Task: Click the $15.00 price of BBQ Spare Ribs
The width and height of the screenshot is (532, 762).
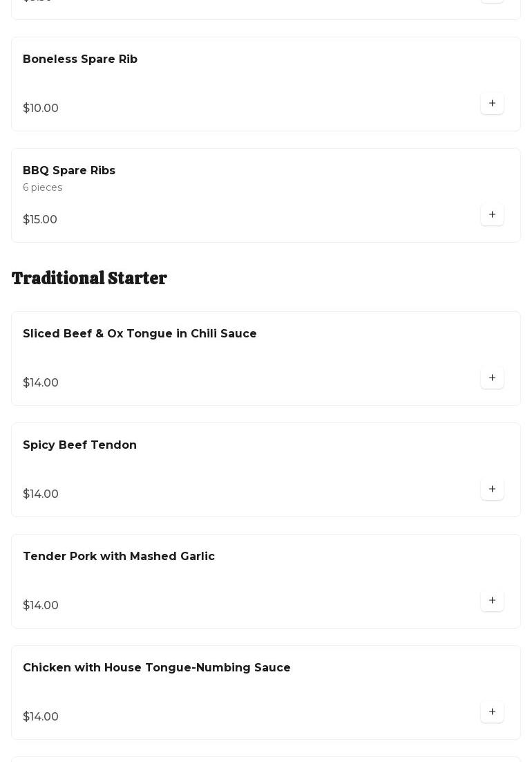Action: tap(40, 220)
